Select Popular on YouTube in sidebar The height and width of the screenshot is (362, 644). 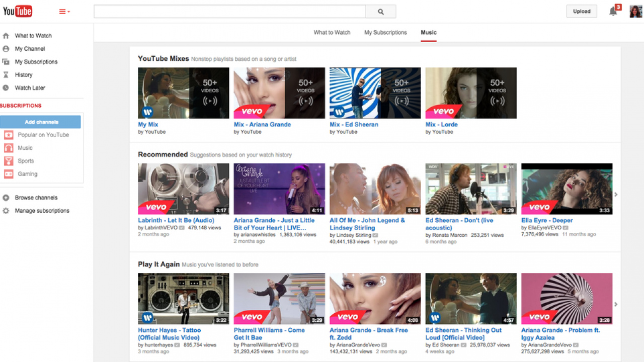43,135
